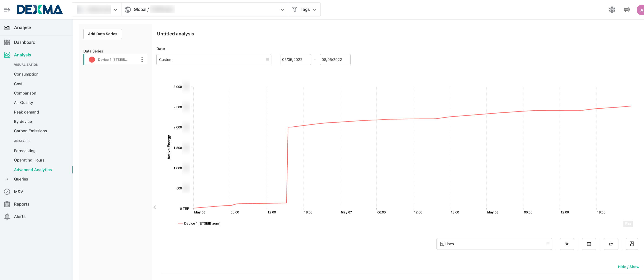The height and width of the screenshot is (280, 644).
Task: Open the Global location selector dropdown
Action: point(205,10)
